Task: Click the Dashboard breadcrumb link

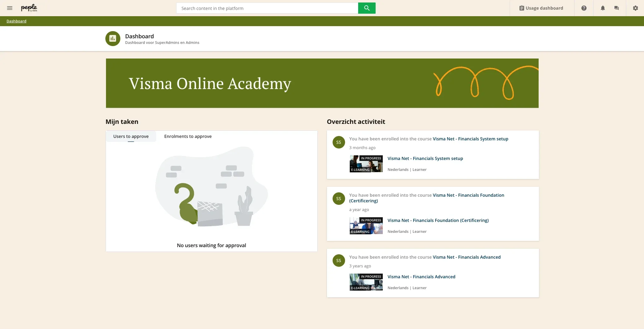Action: (x=16, y=21)
